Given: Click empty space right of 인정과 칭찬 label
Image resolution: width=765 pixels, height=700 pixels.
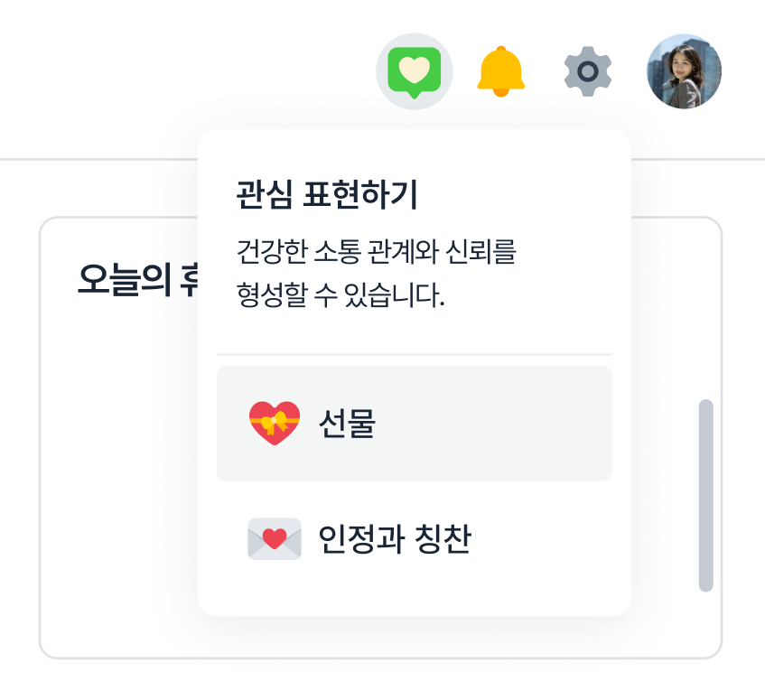Looking at the screenshot, I should (551, 540).
